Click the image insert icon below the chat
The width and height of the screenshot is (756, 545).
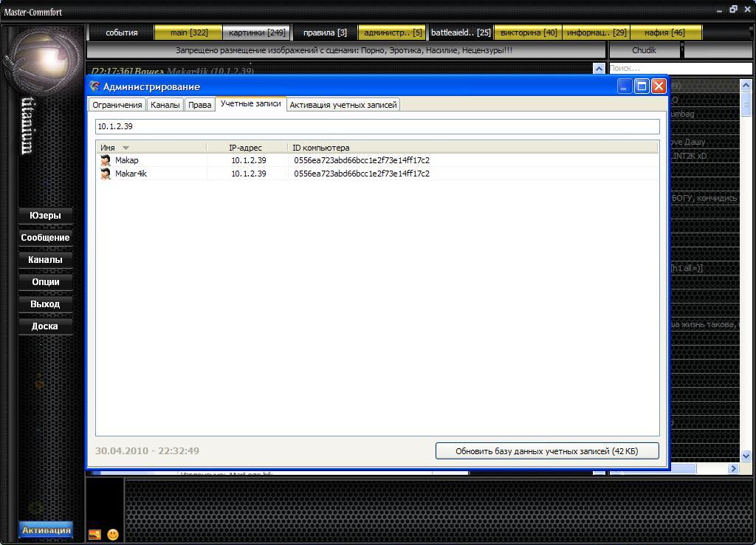tap(94, 534)
